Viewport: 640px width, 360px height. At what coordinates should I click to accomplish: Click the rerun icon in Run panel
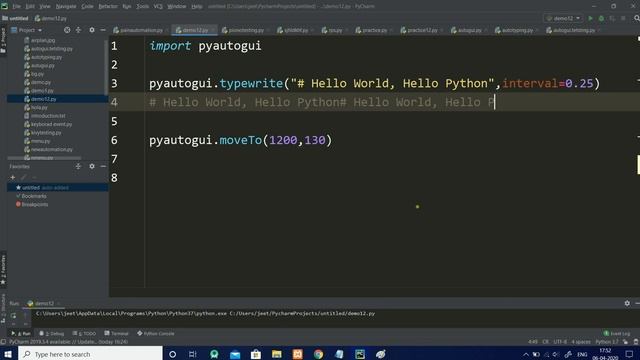[x=13, y=316]
